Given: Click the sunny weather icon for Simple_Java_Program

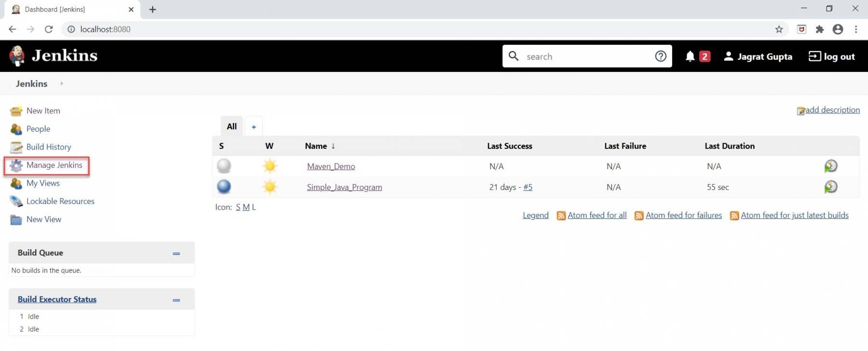Looking at the screenshot, I should [x=270, y=187].
